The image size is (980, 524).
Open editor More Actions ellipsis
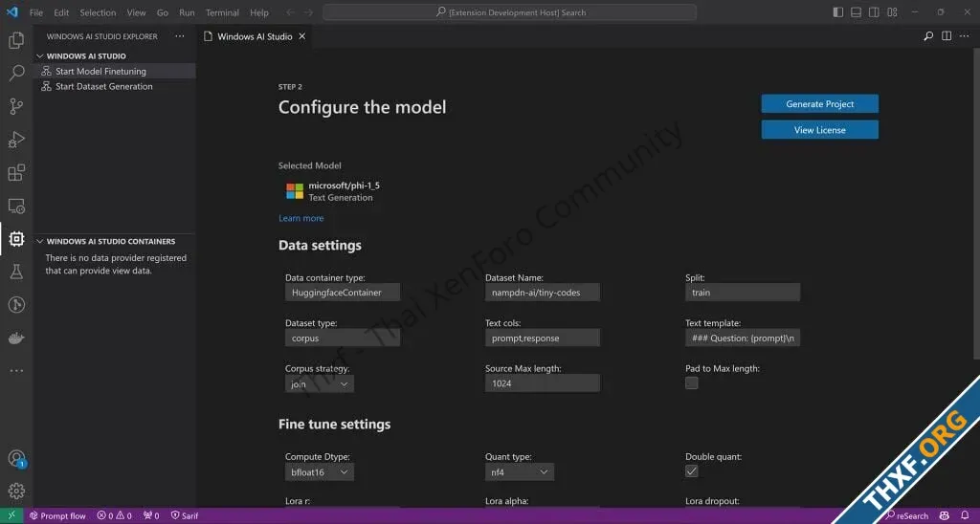965,36
